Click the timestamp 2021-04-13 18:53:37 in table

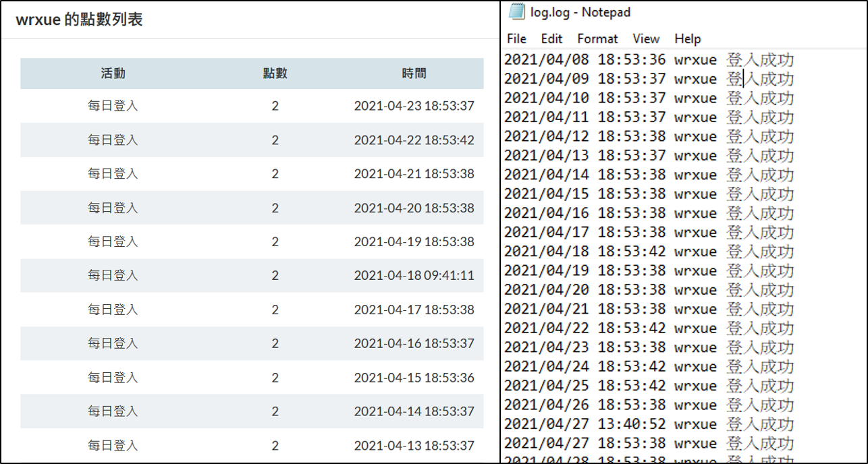(x=414, y=445)
